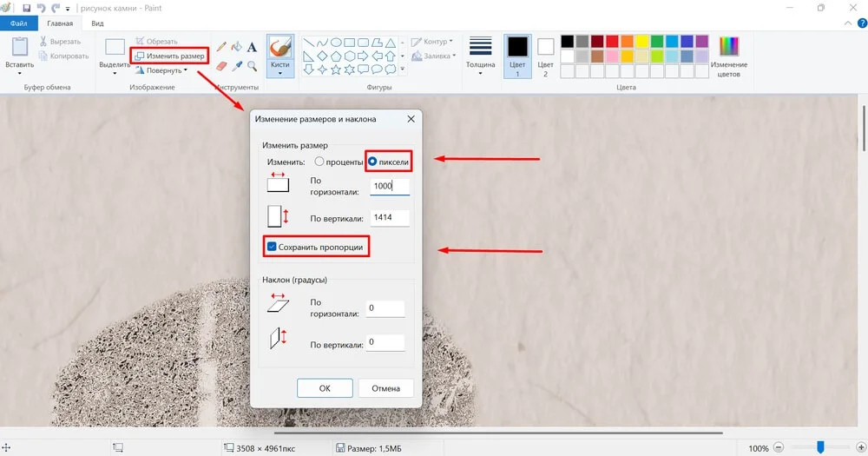Select the Pencil tool

[221, 47]
